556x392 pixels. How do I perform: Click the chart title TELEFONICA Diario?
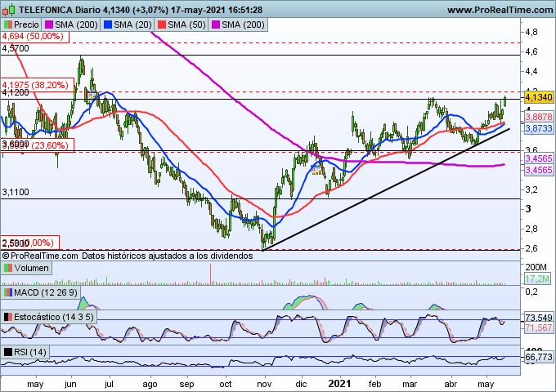tap(60, 10)
